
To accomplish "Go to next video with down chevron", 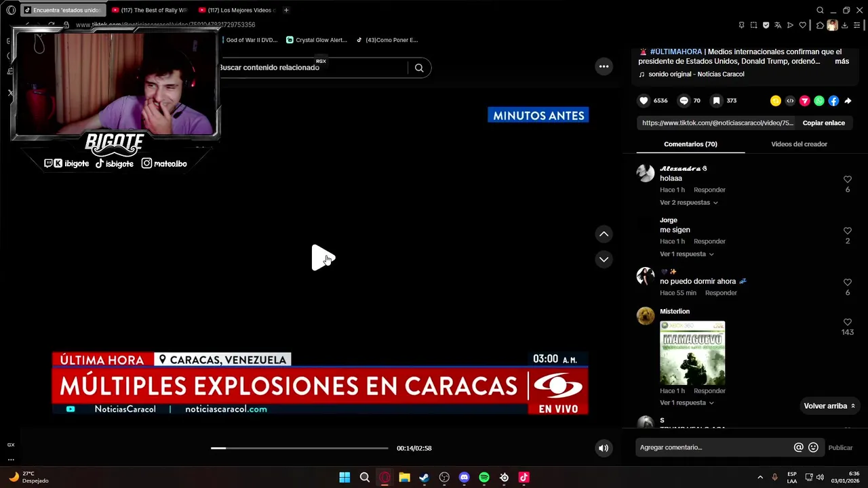I will (604, 260).
